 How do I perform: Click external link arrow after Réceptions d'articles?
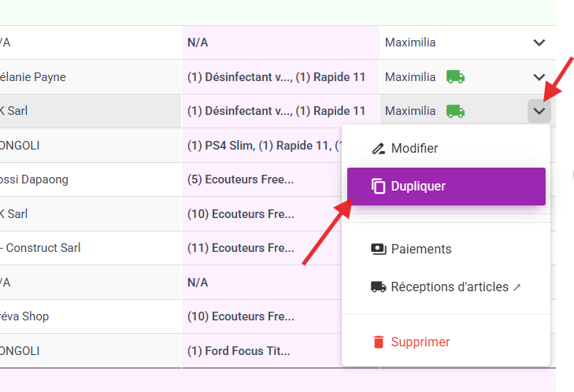point(517,287)
